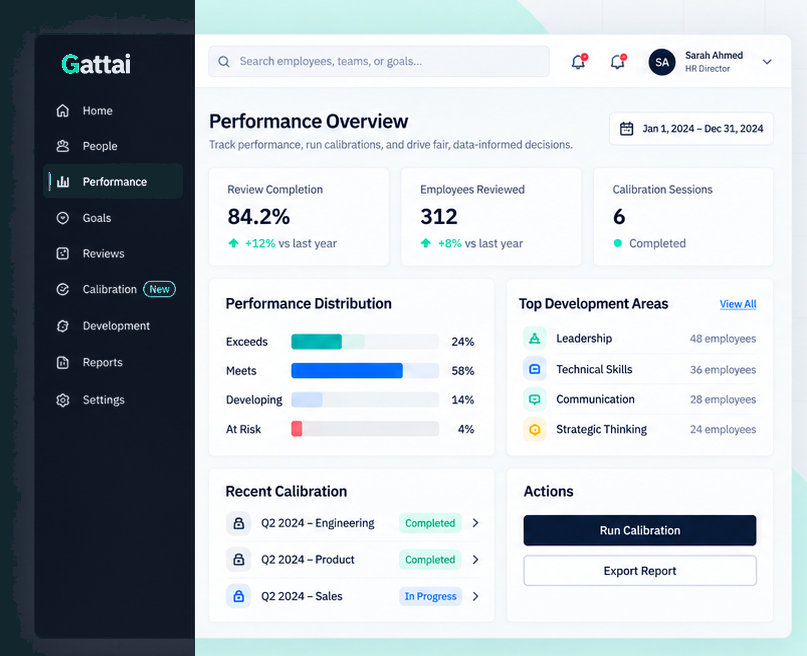Click the '48 employees' count
807x656 pixels.
coord(723,339)
